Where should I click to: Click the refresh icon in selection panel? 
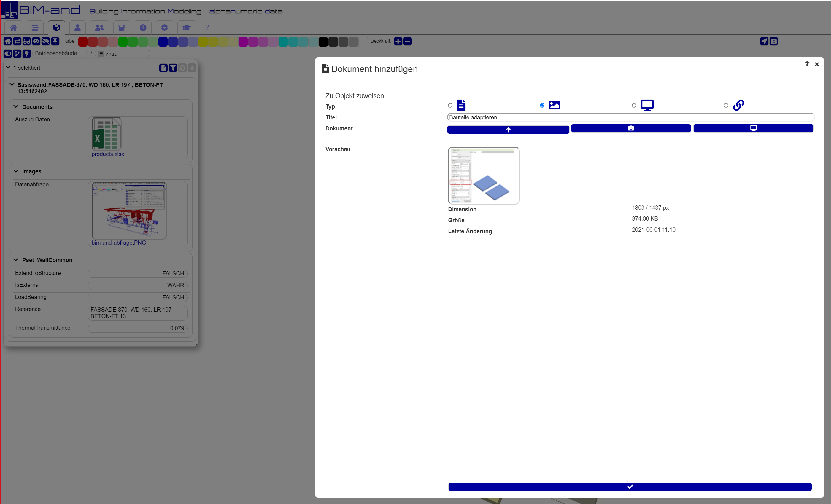[182, 68]
